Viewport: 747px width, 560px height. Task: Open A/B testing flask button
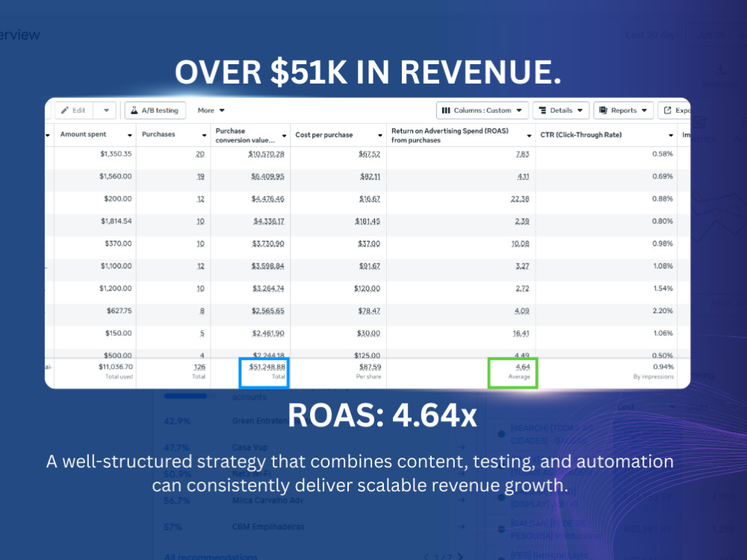(x=155, y=111)
